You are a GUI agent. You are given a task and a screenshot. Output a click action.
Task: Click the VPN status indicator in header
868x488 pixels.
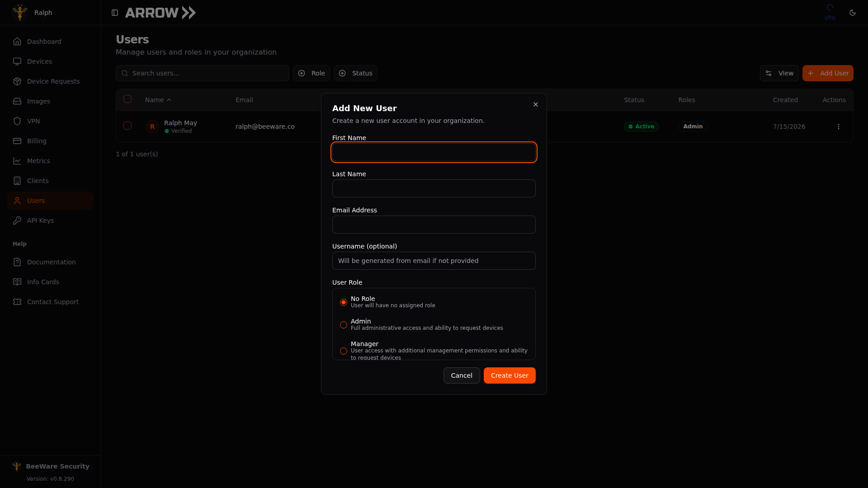tap(830, 13)
